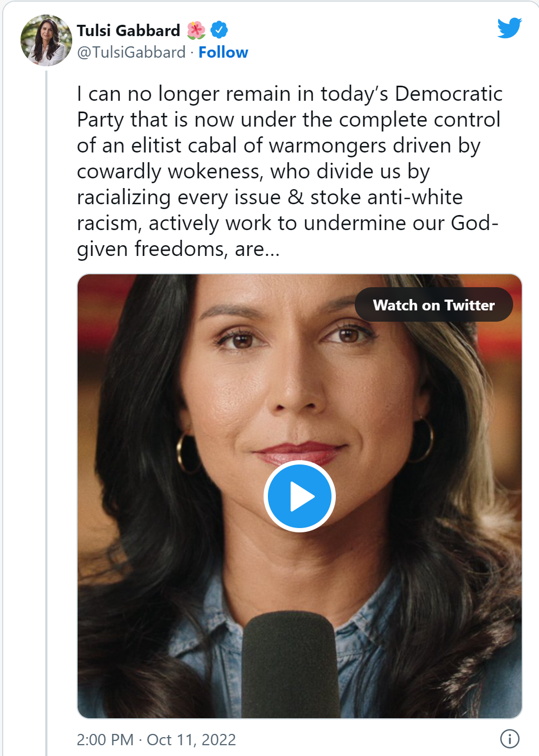Click "Democratic" in the tweet text
The width and height of the screenshot is (539, 756).
[x=448, y=94]
